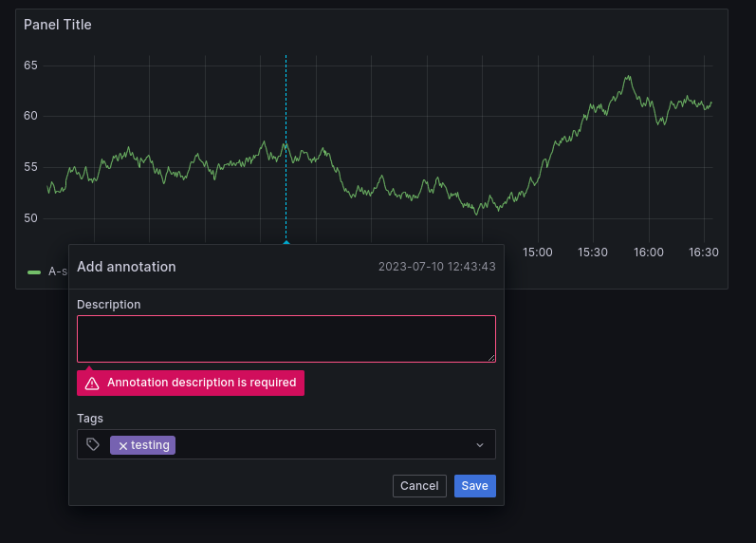The width and height of the screenshot is (756, 543).
Task: Click the 16:00 x-axis time label
Action: tap(649, 252)
